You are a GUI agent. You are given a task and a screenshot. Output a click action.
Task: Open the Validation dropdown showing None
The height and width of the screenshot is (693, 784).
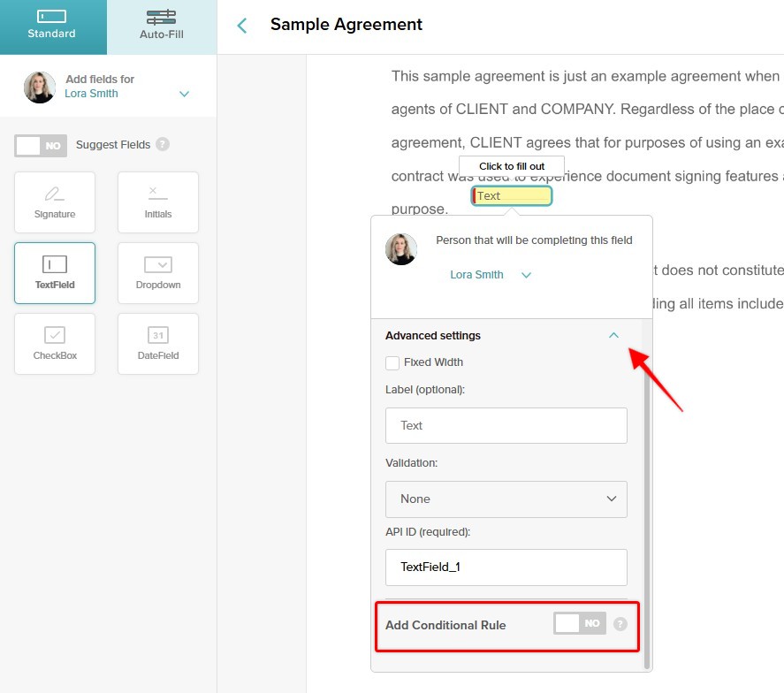click(x=506, y=499)
